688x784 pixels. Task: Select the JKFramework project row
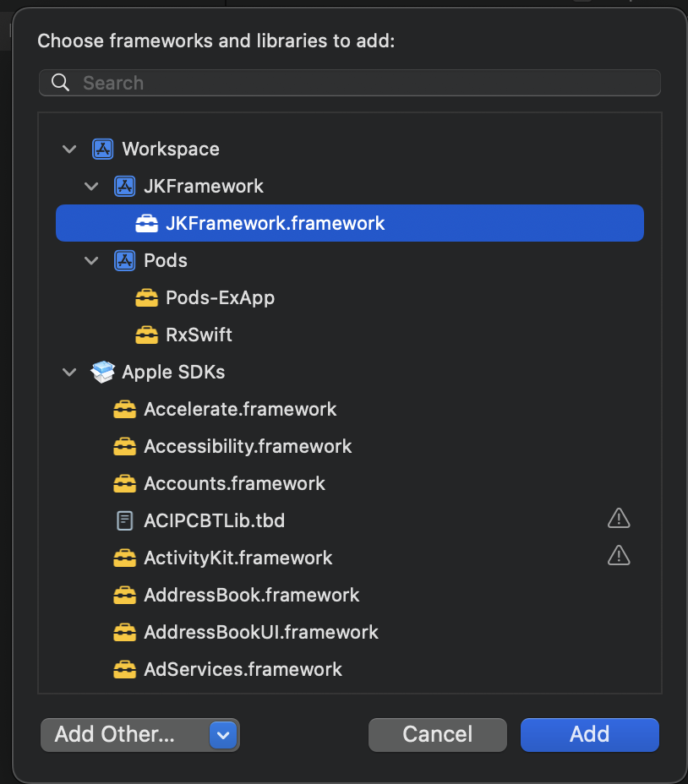tap(350, 187)
